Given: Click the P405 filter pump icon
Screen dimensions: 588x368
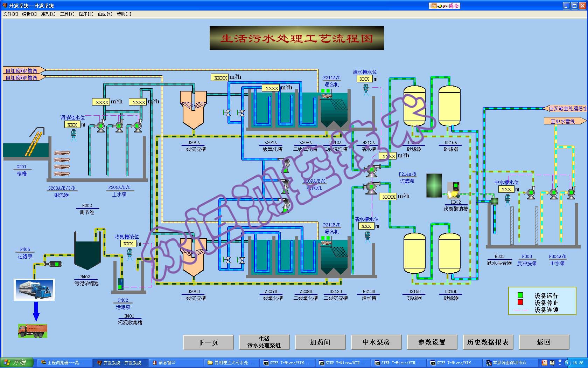Looking at the screenshot, I should tap(53, 264).
